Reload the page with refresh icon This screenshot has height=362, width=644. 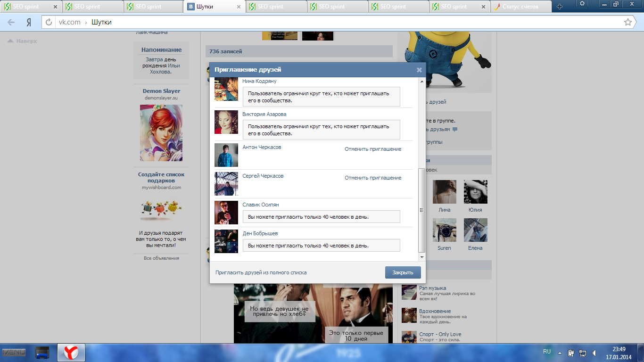[49, 22]
